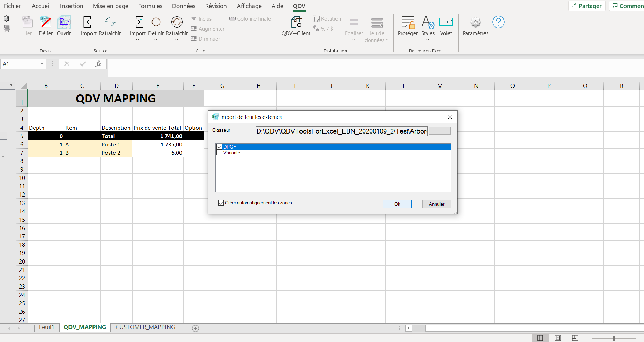Click Ok in the import dialog
The width and height of the screenshot is (644, 342).
(397, 204)
